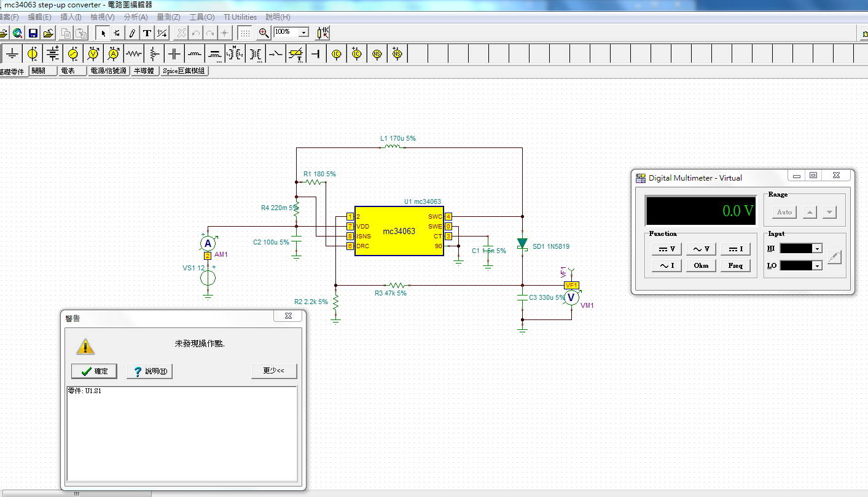This screenshot has height=497, width=868.
Task: Click the Text tool icon
Action: [147, 33]
